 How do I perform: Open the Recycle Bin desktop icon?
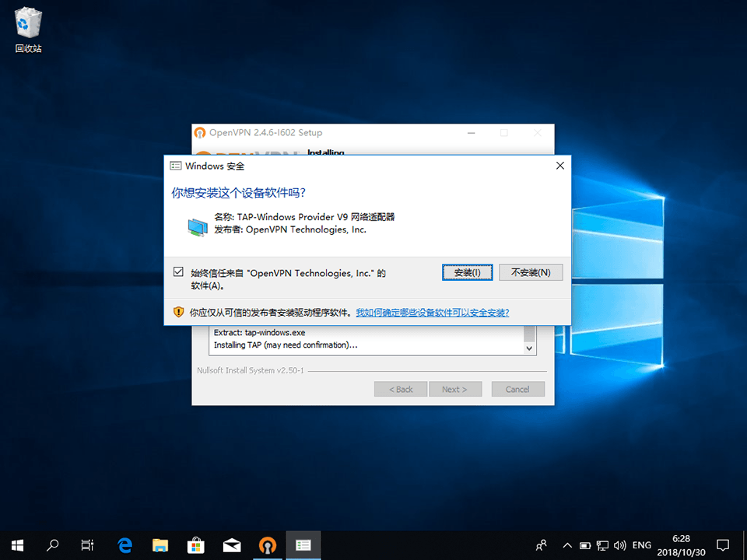pyautogui.click(x=29, y=31)
